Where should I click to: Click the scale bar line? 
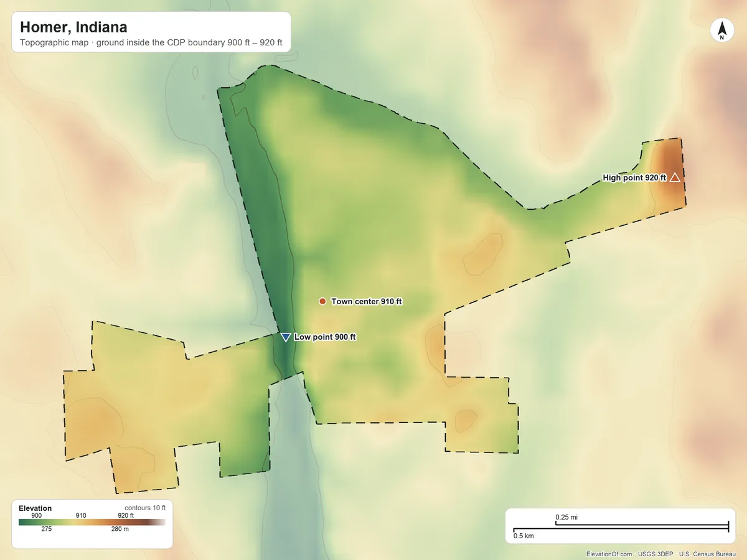(x=621, y=528)
